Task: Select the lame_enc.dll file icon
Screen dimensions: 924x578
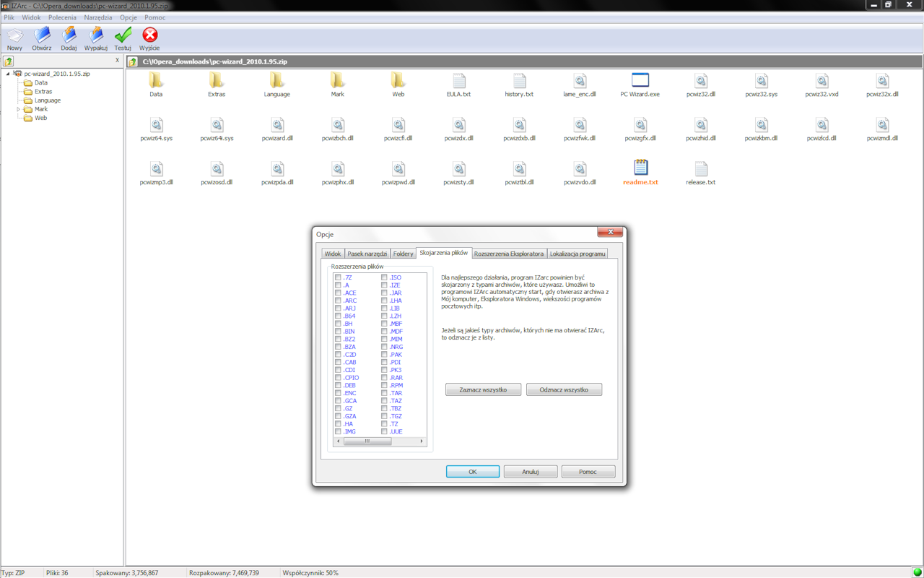Action: 580,80
